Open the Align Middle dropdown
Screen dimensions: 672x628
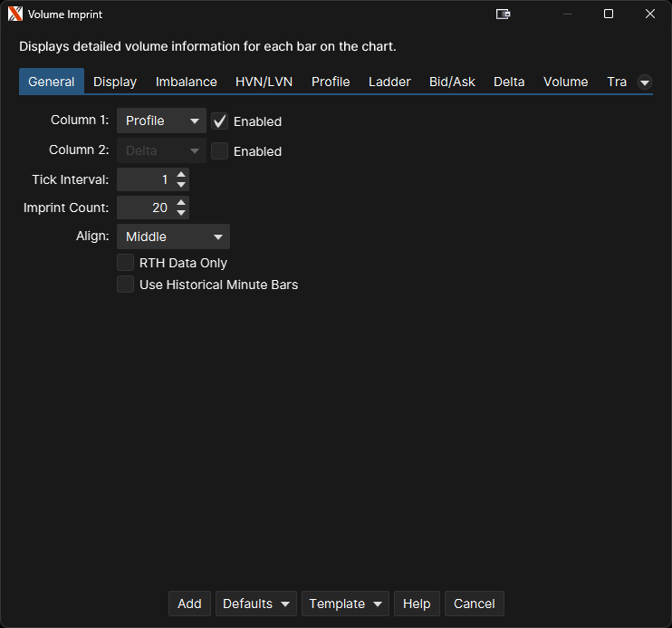pos(173,237)
